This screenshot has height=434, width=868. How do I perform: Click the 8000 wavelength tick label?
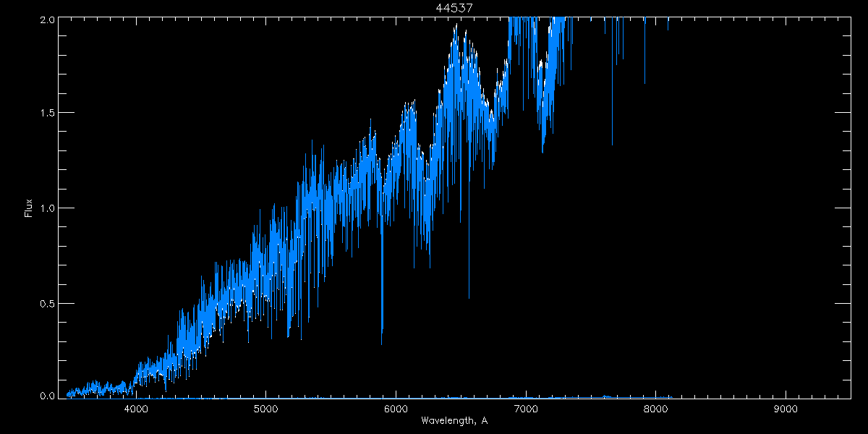(656, 409)
